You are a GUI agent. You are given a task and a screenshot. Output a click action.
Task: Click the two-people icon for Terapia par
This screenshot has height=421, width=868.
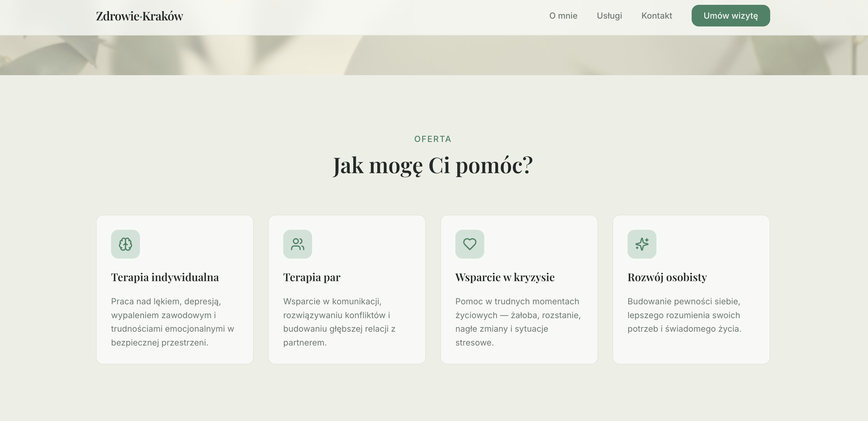click(298, 244)
